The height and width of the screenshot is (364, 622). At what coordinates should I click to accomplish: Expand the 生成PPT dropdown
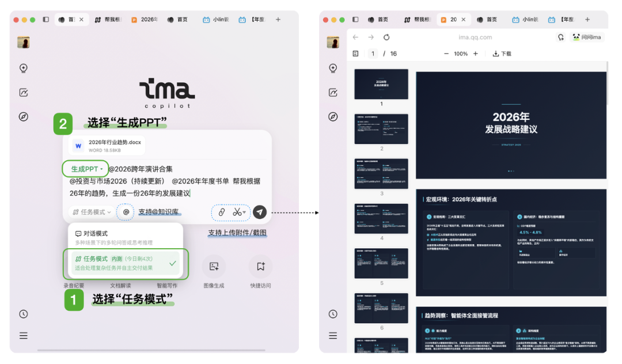(86, 169)
